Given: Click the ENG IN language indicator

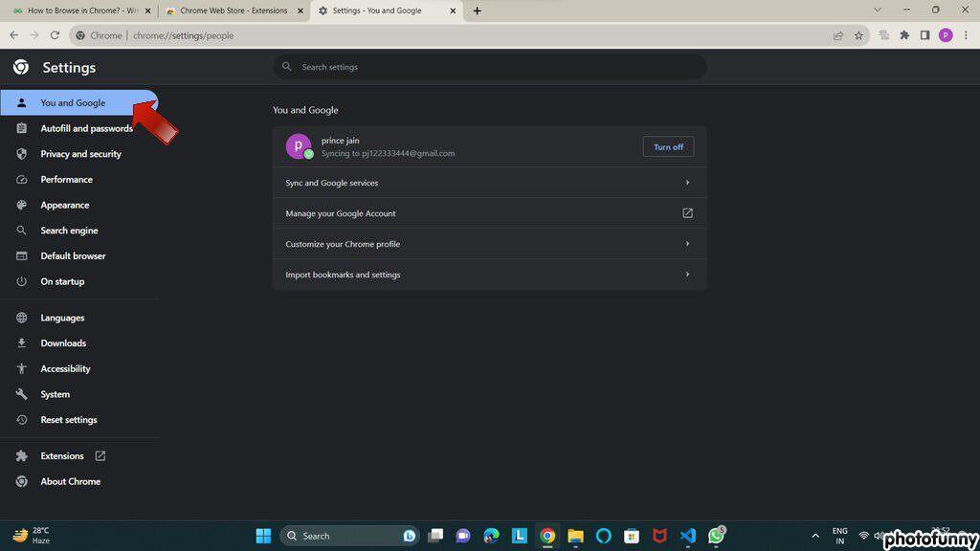Looking at the screenshot, I should pos(840,536).
